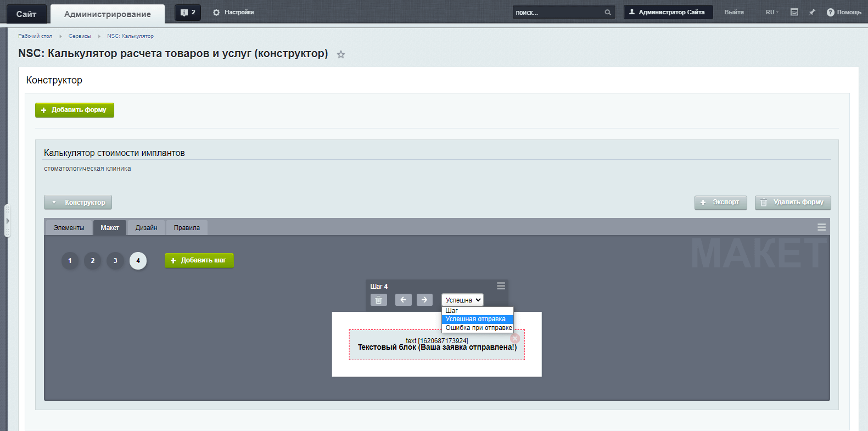
Task: Open Step 4 panel hamburger menu
Action: (501, 286)
